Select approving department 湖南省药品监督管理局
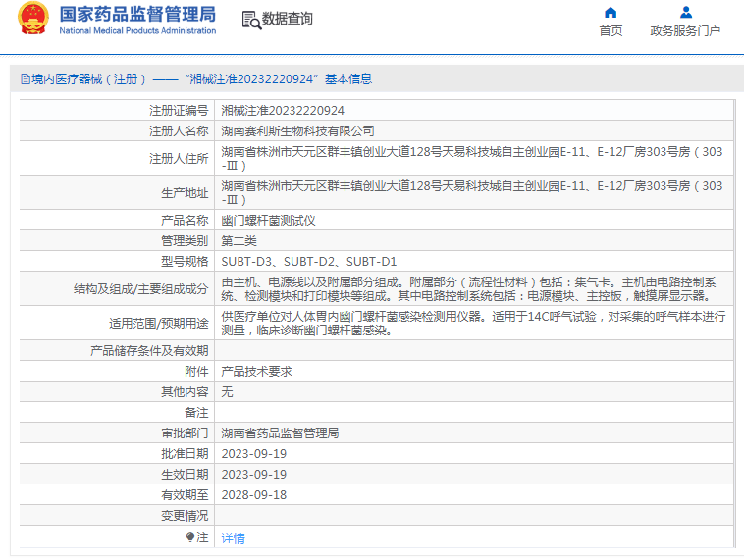 tap(280, 433)
